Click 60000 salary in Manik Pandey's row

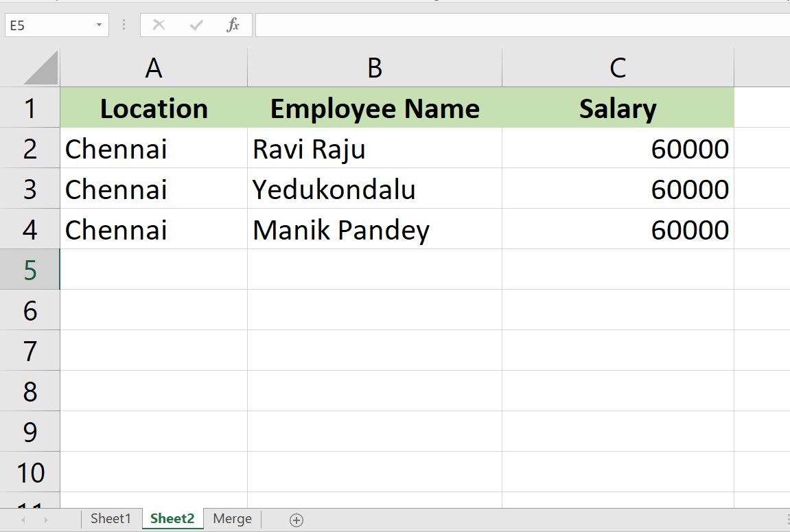(618, 229)
